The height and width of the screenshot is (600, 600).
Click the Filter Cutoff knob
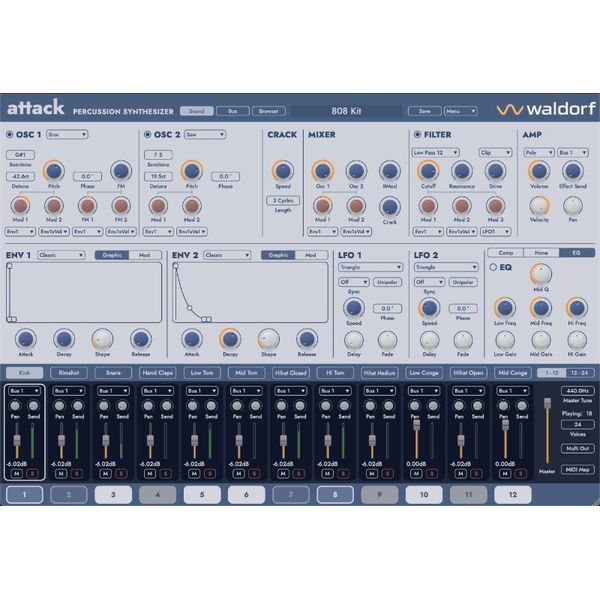428,171
